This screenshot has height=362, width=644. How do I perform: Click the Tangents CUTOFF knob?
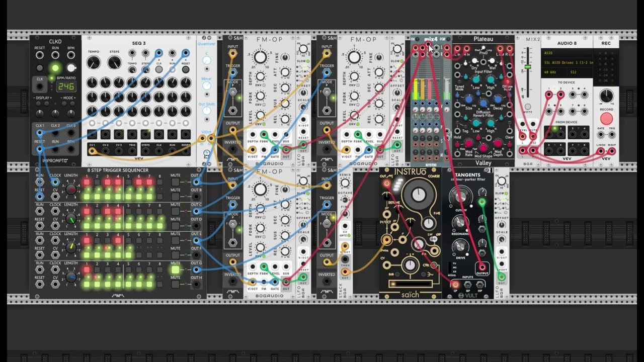[461, 197]
